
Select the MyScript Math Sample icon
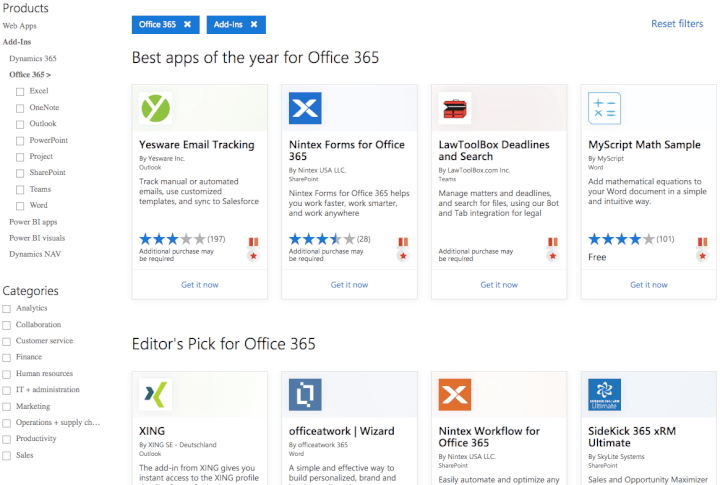pos(605,108)
